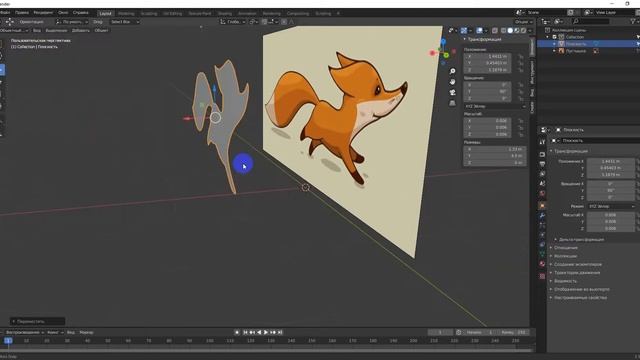Viewport: 640px width, 360px height.
Task: Open XYZ Euler mode dropdown in properties
Action: click(x=611, y=206)
